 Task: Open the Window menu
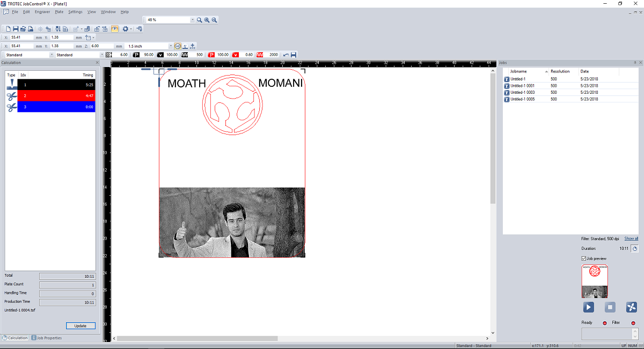(x=108, y=12)
